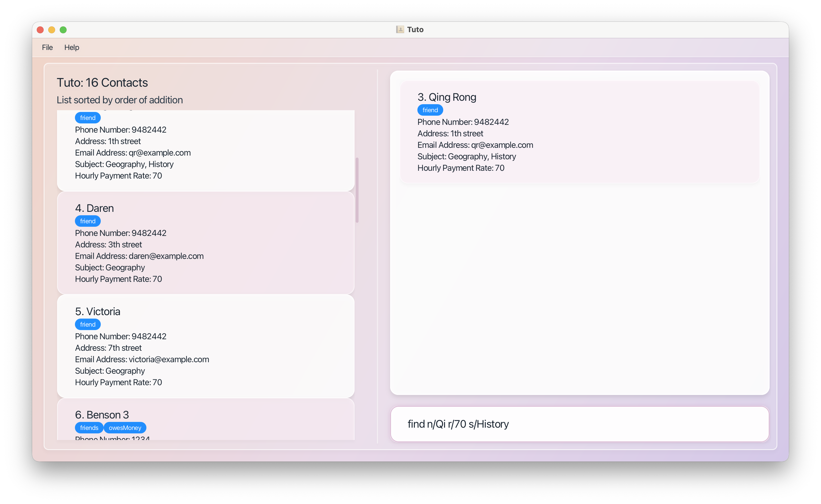
Task: Click the 'Tuto: 16 Contacts' heading
Action: pos(102,82)
